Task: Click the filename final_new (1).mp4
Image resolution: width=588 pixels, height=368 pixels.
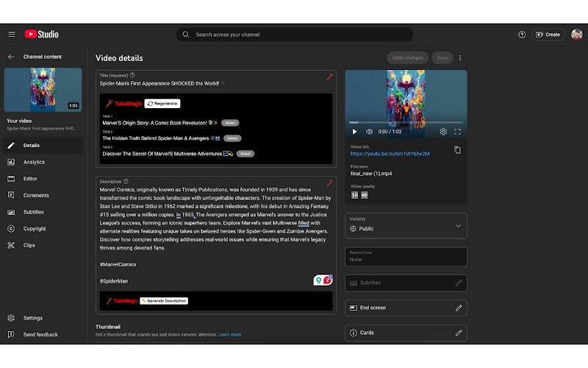Action: tap(371, 174)
